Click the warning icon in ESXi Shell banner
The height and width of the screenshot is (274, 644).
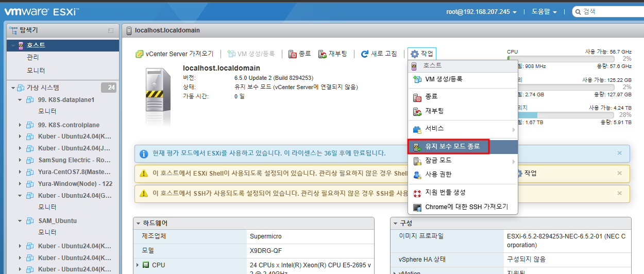click(144, 173)
